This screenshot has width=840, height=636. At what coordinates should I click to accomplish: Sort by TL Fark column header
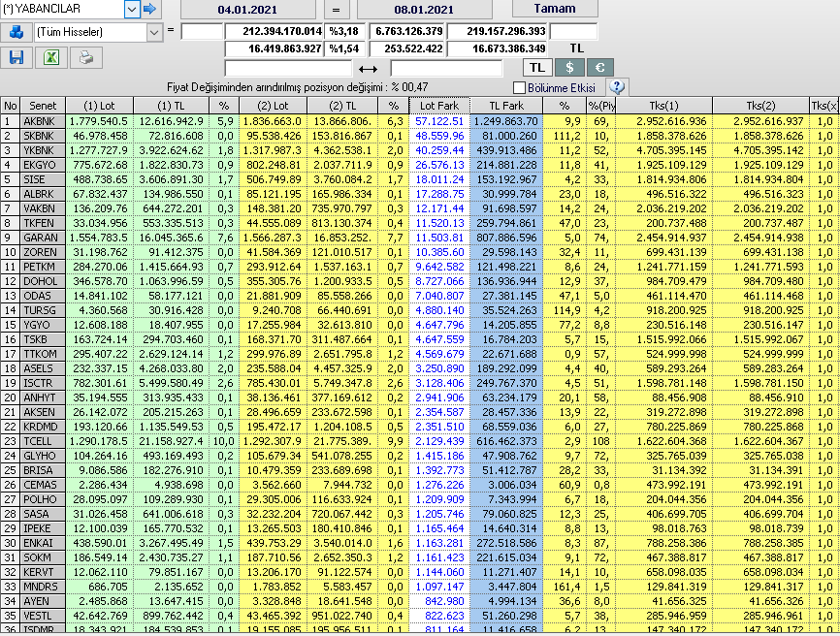506,106
